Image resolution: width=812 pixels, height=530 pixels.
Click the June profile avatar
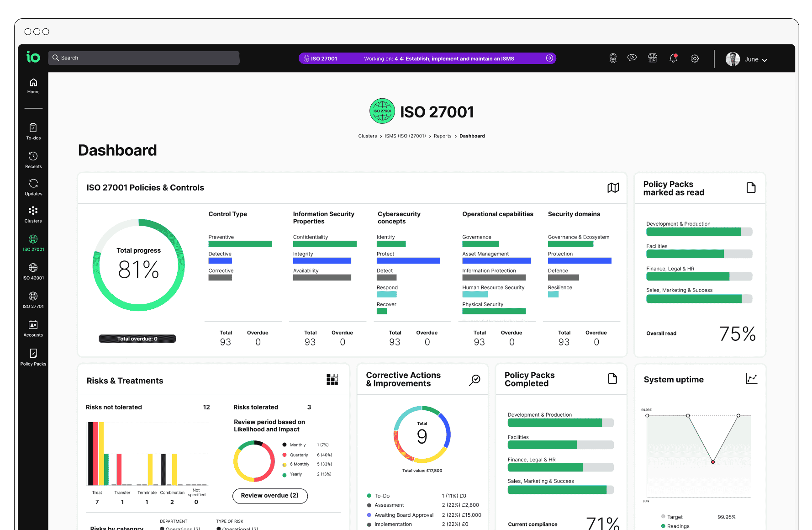(733, 59)
